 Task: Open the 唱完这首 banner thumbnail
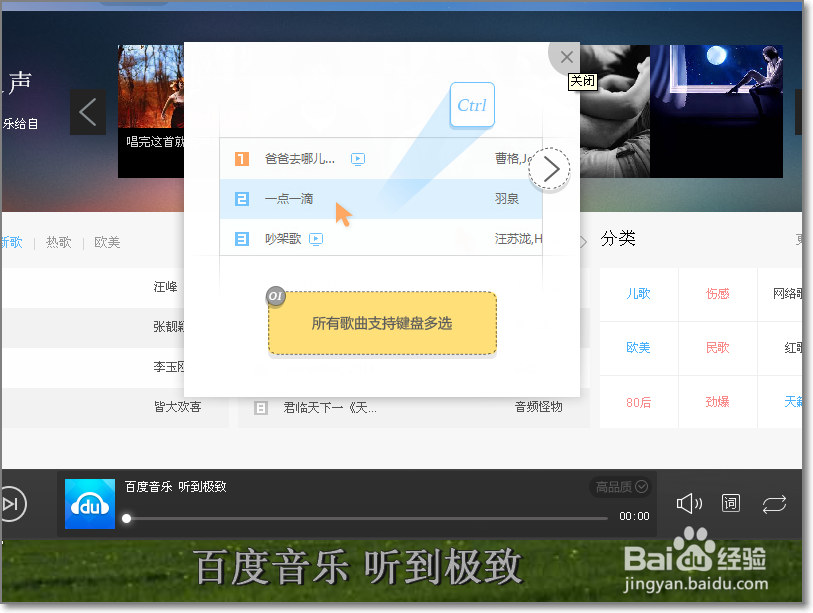click(x=151, y=111)
